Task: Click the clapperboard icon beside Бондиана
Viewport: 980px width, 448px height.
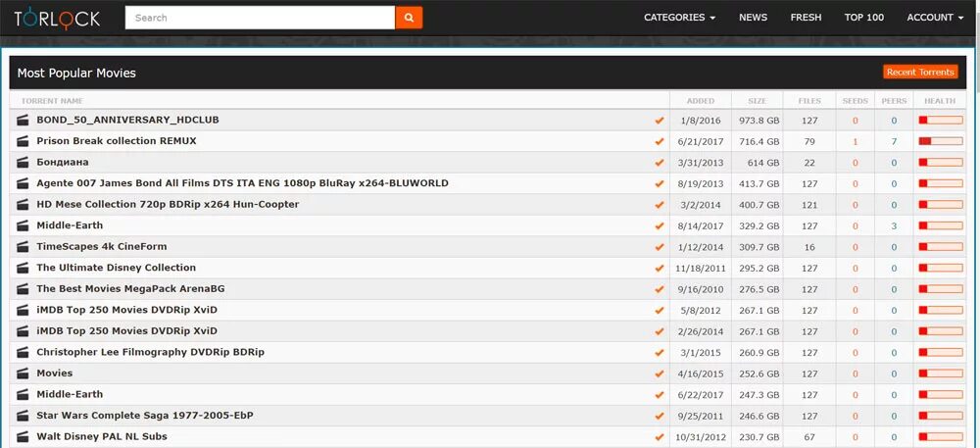Action: [x=24, y=163]
